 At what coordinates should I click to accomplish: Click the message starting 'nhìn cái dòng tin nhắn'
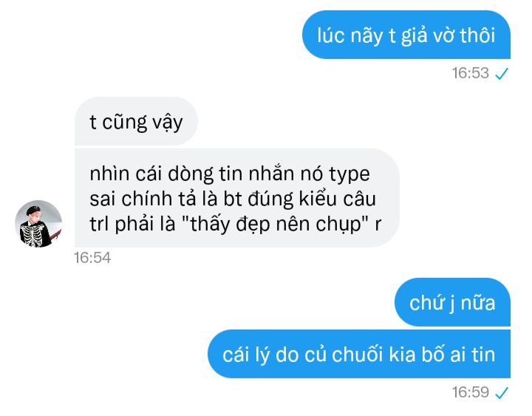pos(236,198)
